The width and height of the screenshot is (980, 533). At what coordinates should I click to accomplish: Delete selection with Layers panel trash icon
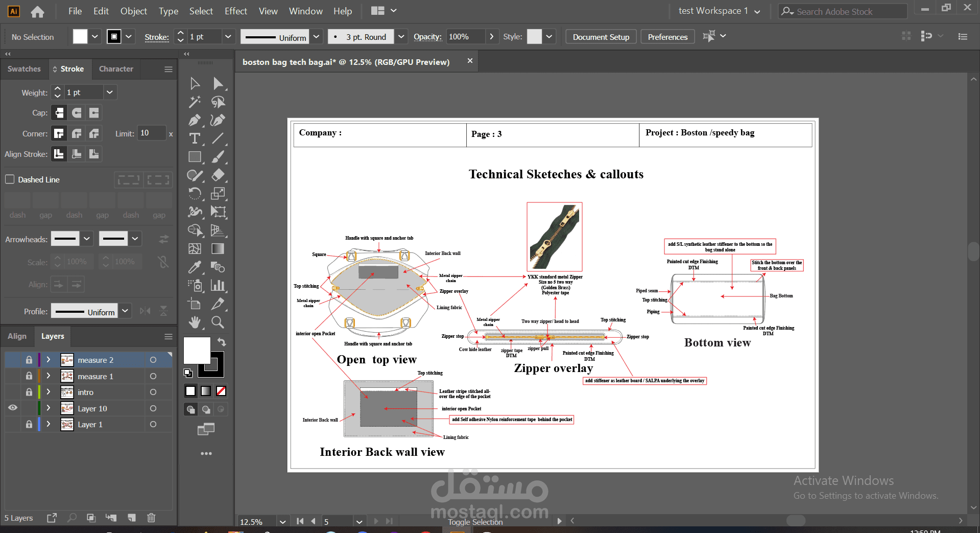pos(151,518)
